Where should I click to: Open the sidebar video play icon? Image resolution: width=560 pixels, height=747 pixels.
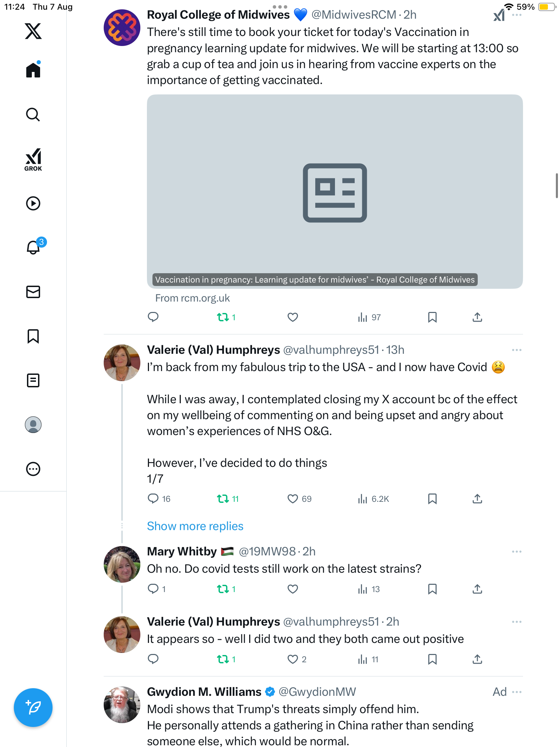tap(33, 203)
